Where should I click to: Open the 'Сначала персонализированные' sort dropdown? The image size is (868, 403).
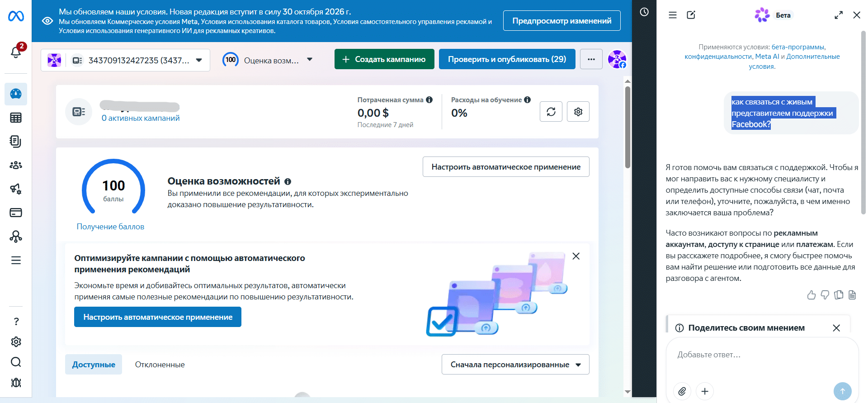515,365
